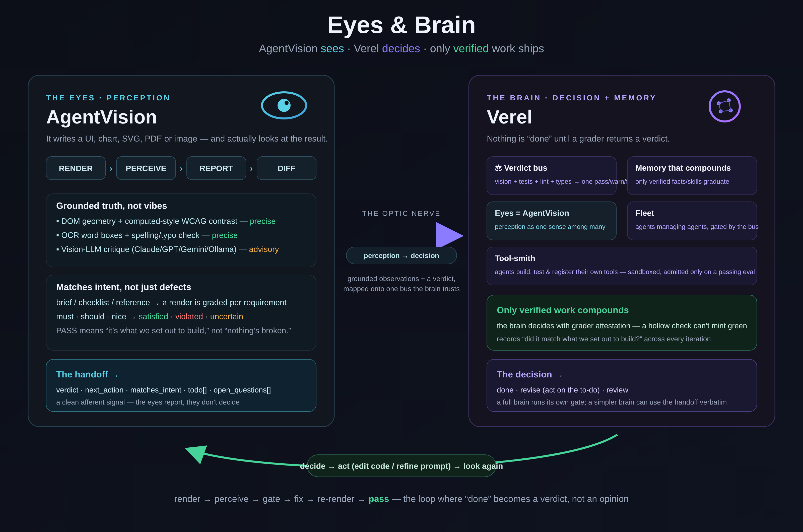Click the green pass word in footer
This screenshot has width=803, height=532.
pos(379,499)
